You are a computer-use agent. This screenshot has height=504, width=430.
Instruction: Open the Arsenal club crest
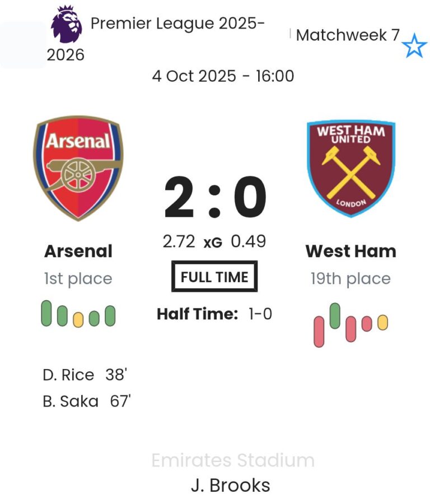point(78,168)
